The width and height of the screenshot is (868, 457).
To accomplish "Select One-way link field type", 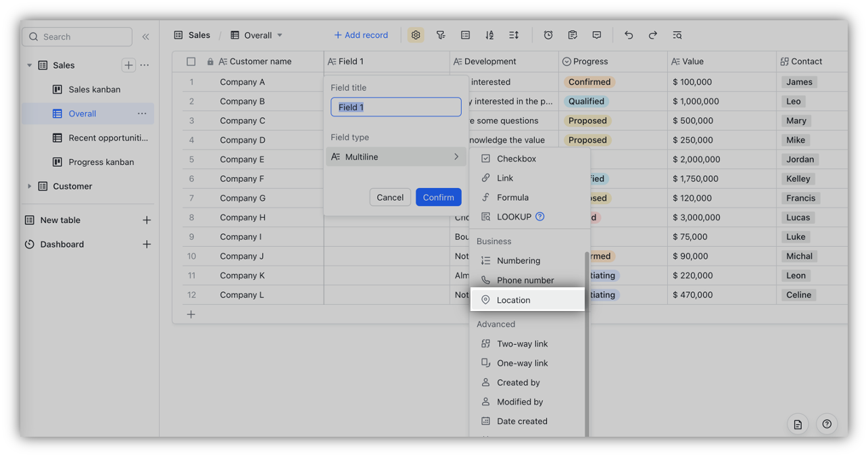I will 529,363.
